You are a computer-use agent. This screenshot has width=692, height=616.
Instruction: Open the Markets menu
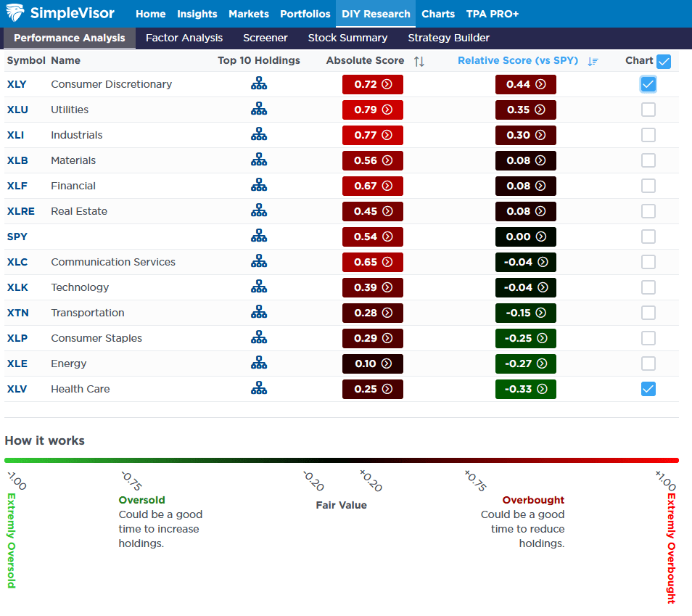click(x=248, y=14)
